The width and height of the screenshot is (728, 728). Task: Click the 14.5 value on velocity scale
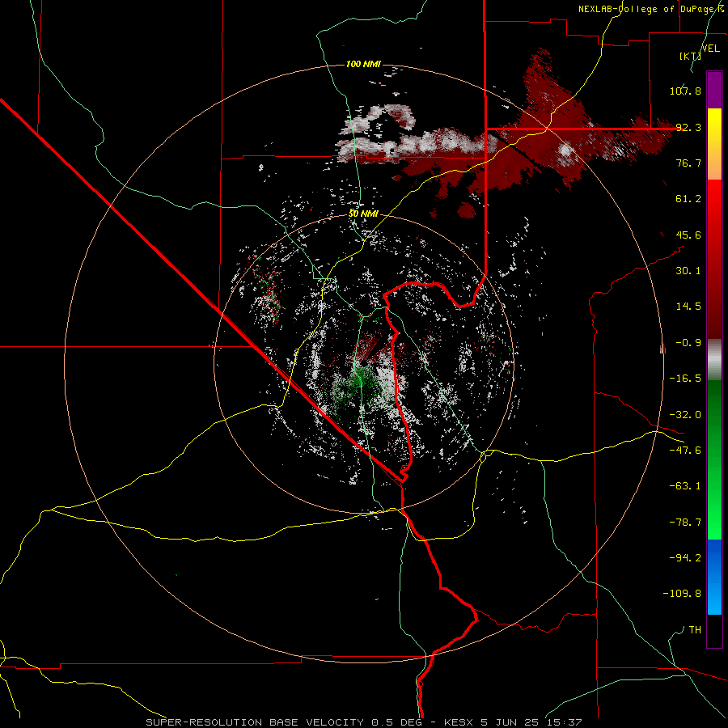coord(688,307)
